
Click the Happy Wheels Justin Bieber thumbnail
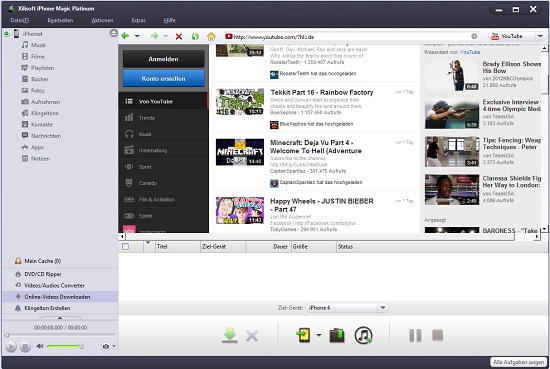coord(240,210)
